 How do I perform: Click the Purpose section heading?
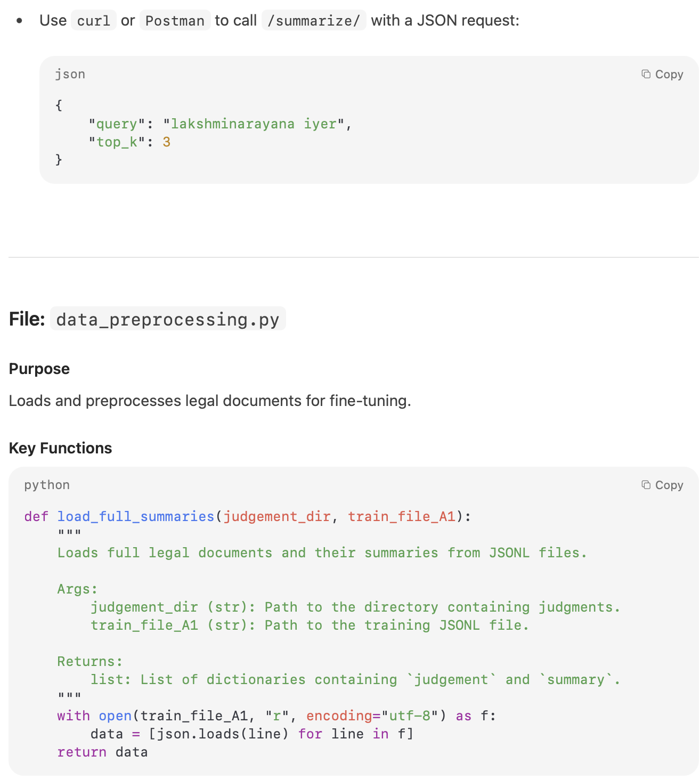[x=38, y=368]
